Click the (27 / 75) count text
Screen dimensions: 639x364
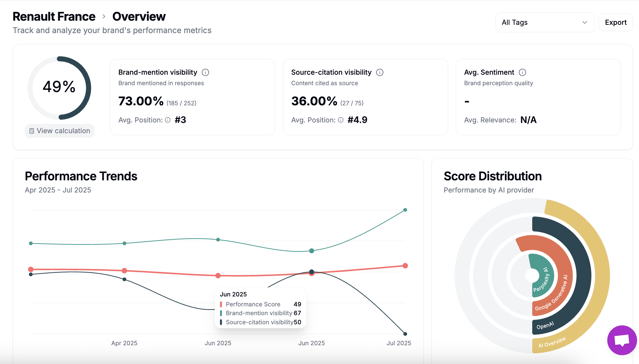(352, 103)
